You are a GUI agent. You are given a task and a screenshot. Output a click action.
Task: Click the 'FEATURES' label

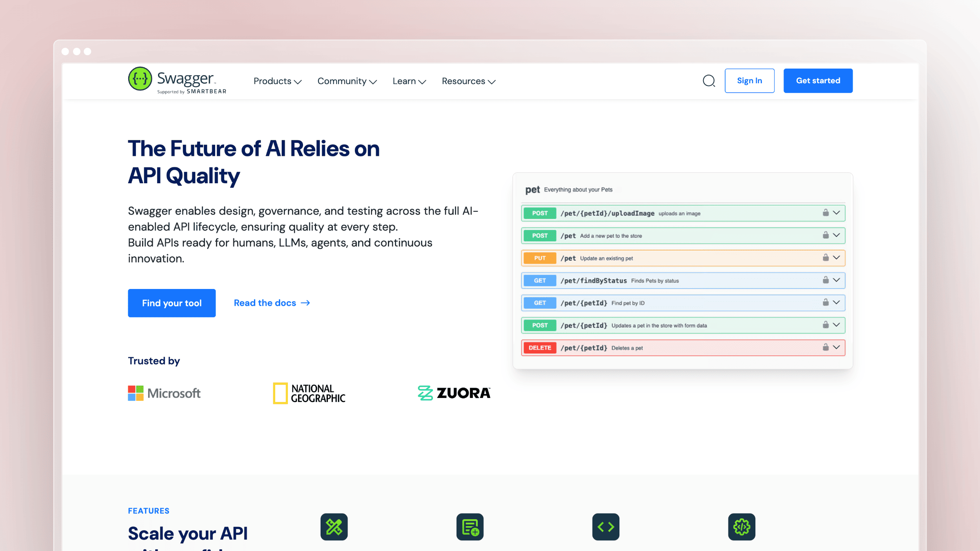coord(149,511)
